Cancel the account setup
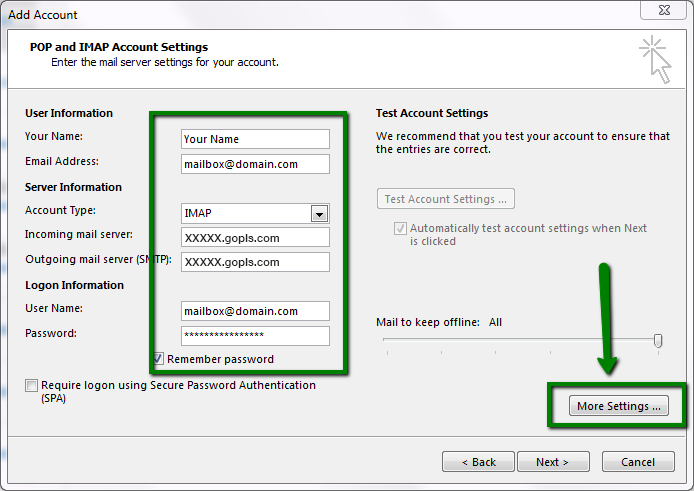This screenshot has height=491, width=694. [638, 462]
